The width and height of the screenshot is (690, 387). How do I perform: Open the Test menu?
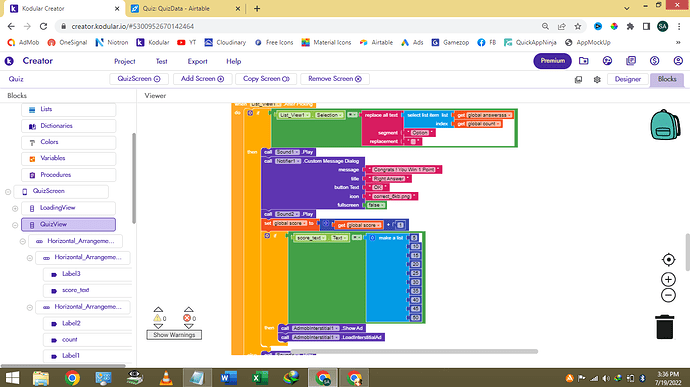point(161,61)
